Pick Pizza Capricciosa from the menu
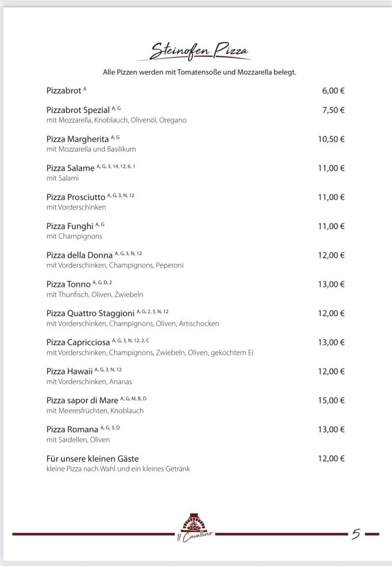392x566 pixels. pyautogui.click(x=78, y=343)
